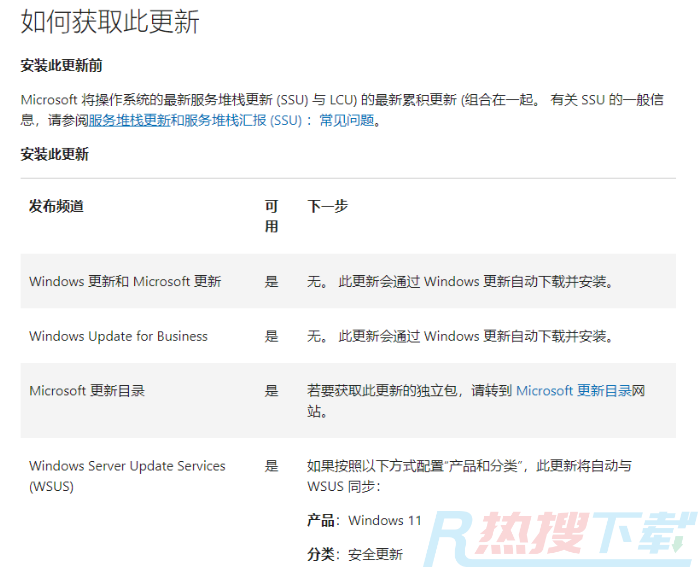Select the Microsoft SSU and LCU paragraph
Screen dimensions: 698x567
(342, 110)
